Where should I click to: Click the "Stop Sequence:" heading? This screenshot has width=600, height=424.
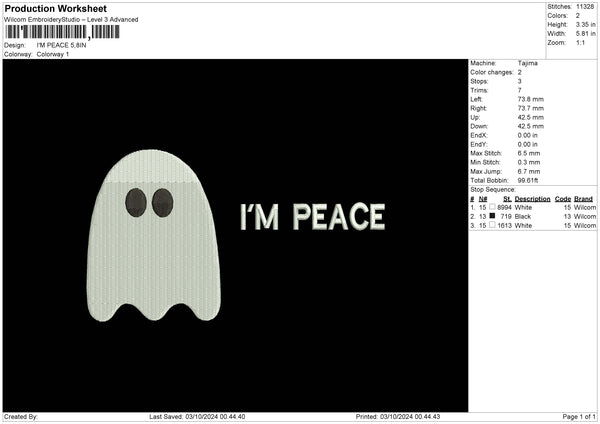(493, 190)
